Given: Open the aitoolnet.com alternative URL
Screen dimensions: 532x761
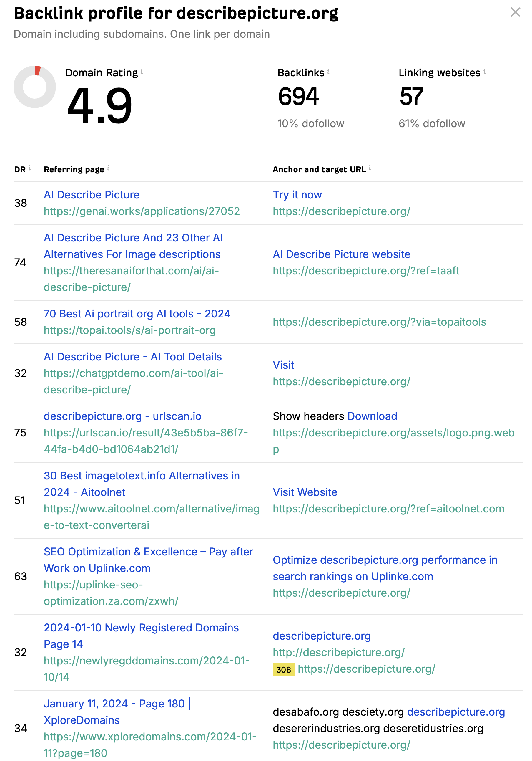Looking at the screenshot, I should (x=152, y=517).
